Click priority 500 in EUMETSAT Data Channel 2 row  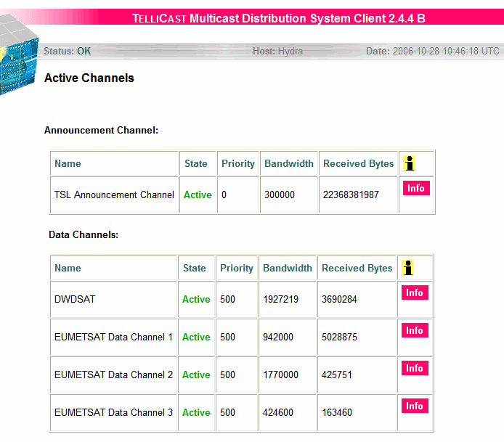pos(227,375)
